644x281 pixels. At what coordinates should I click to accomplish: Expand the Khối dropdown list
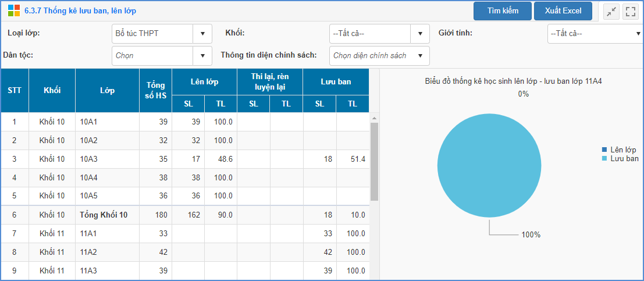pos(420,34)
